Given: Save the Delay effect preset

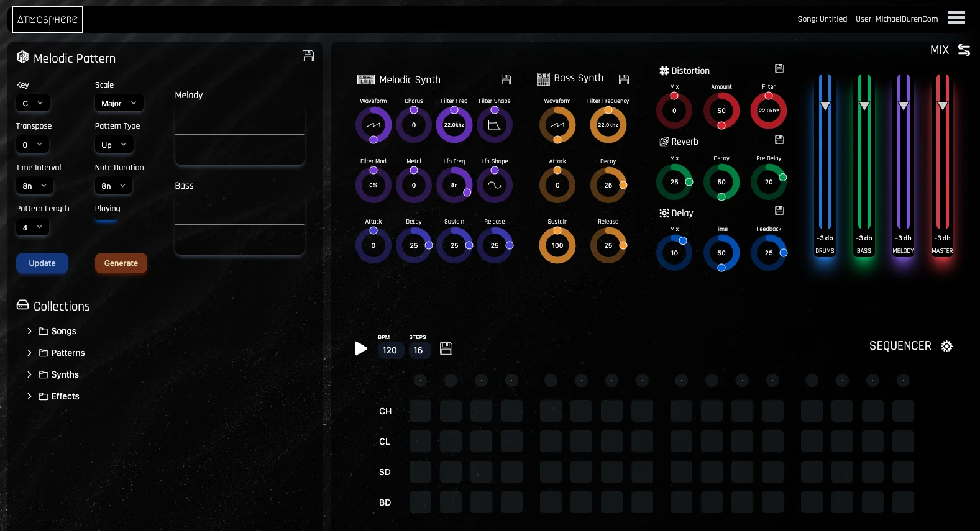Looking at the screenshot, I should 779,211.
